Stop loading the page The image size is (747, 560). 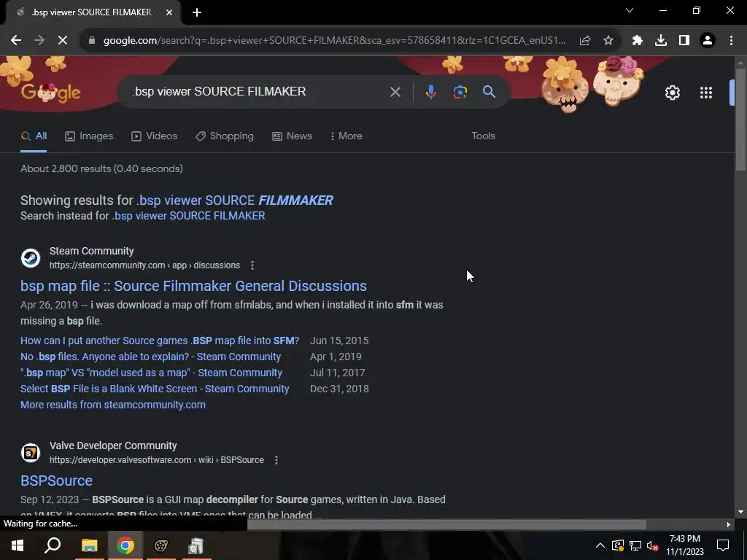click(x=63, y=41)
